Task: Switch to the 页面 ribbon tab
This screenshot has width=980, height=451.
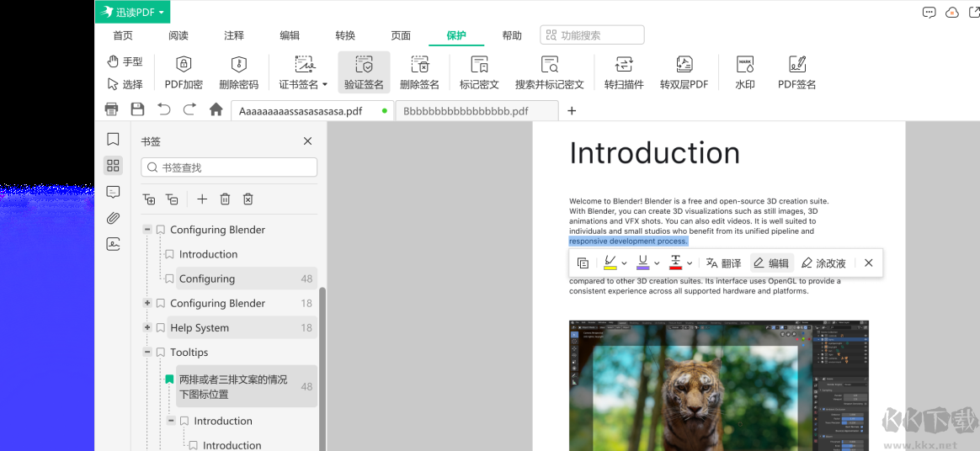Action: click(401, 35)
